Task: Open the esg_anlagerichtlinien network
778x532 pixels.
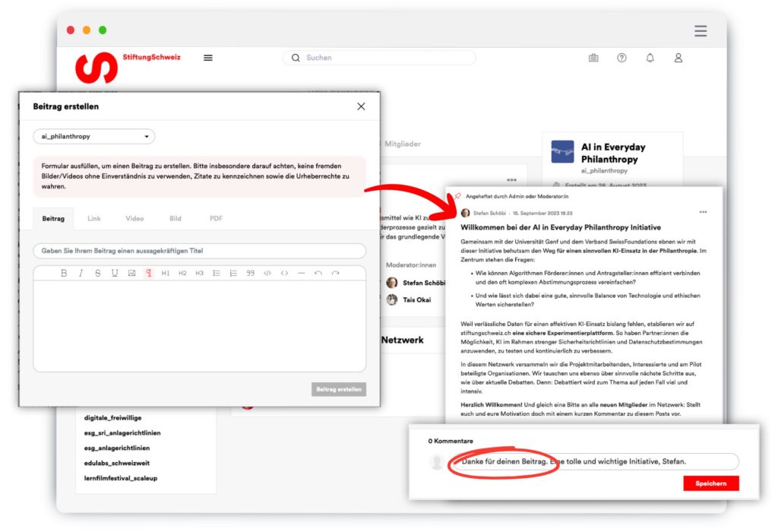Action: [x=116, y=448]
